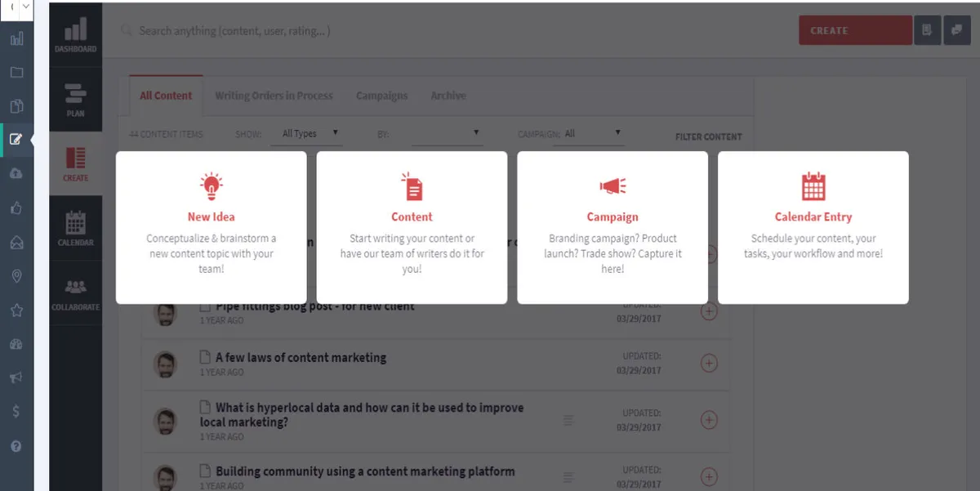
Task: Click the Campaign megaphone icon
Action: point(612,186)
